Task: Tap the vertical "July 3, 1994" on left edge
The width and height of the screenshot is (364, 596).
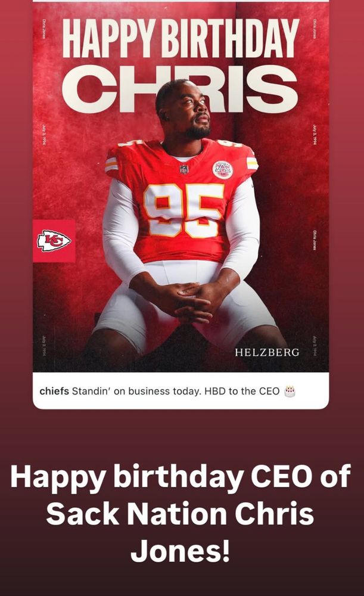Action: pyautogui.click(x=44, y=134)
